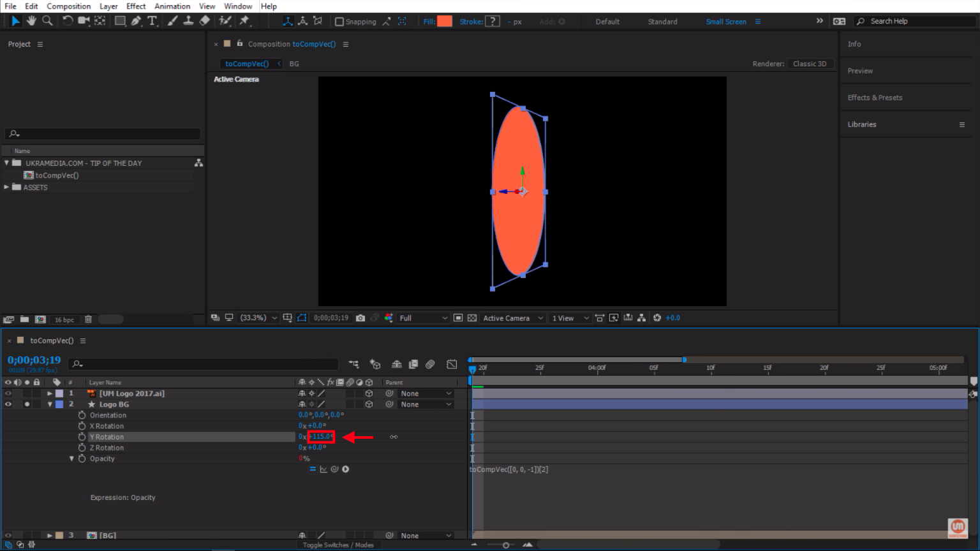Click Toggle Switches / Modes button

338,545
